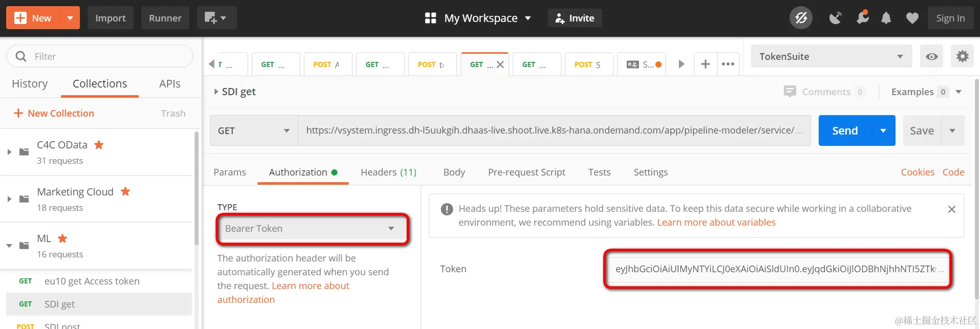The width and height of the screenshot is (980, 329).
Task: Open the Code snippet link
Action: pos(953,172)
